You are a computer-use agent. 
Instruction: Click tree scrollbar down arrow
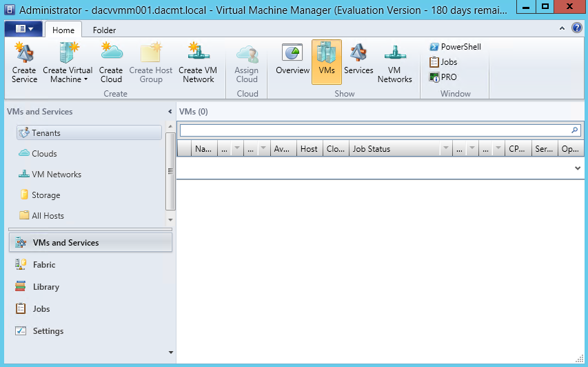click(x=170, y=219)
